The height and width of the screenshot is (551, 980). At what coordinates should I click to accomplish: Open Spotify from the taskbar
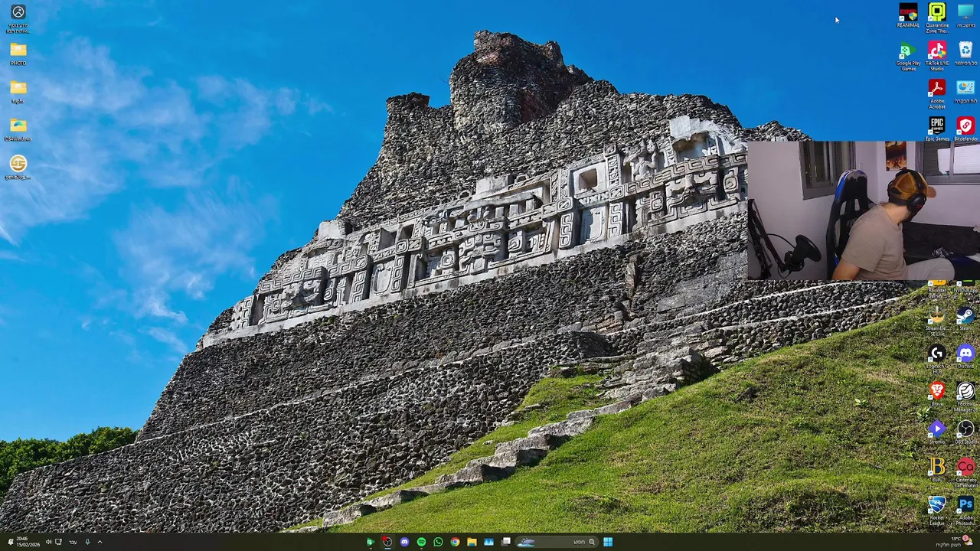(421, 542)
